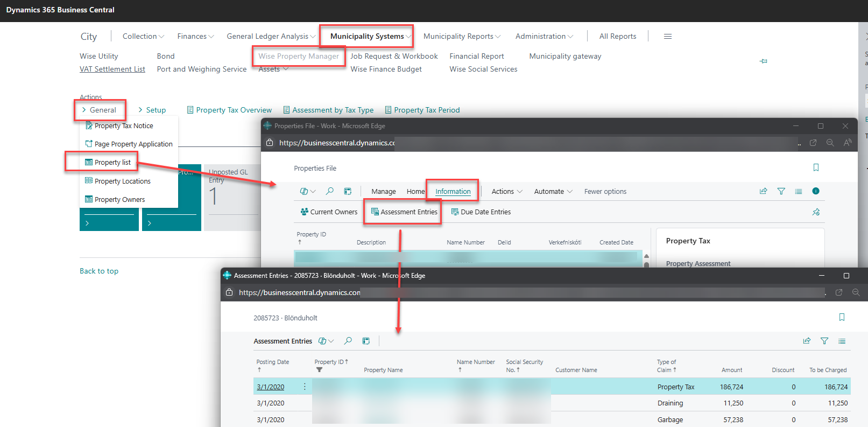Select Property list in the General menu

(x=108, y=162)
